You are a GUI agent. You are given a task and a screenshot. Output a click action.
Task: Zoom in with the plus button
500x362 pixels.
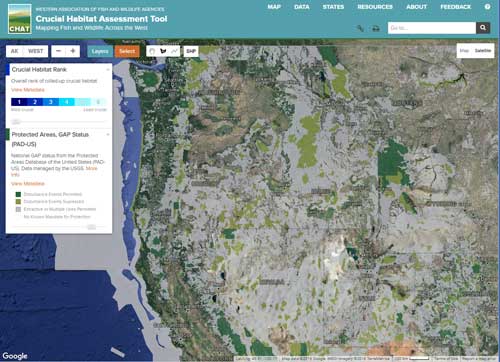(x=73, y=51)
